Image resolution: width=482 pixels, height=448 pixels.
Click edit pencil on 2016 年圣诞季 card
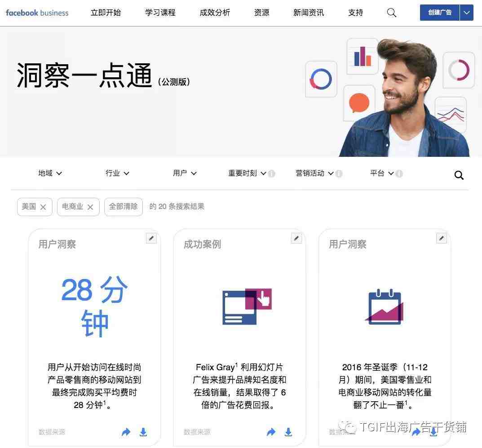(x=442, y=238)
